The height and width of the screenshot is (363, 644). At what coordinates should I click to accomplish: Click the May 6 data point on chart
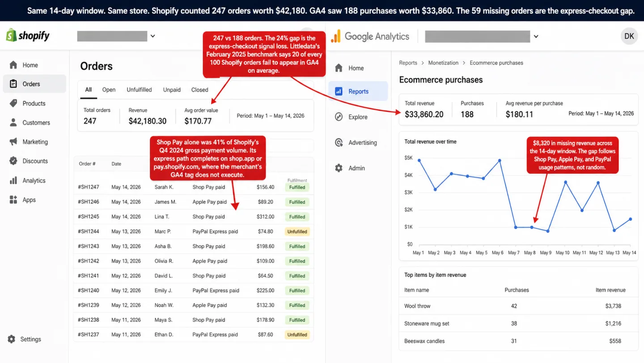tap(500, 160)
